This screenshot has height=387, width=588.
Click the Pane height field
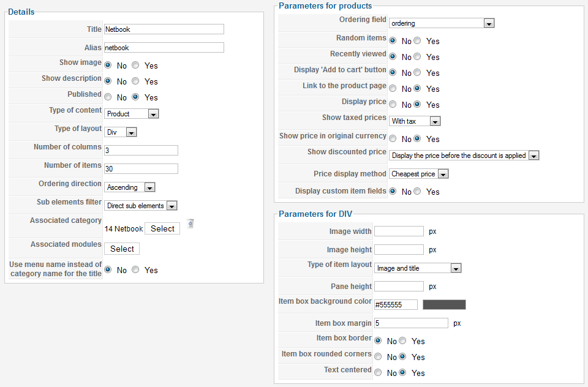coord(399,287)
